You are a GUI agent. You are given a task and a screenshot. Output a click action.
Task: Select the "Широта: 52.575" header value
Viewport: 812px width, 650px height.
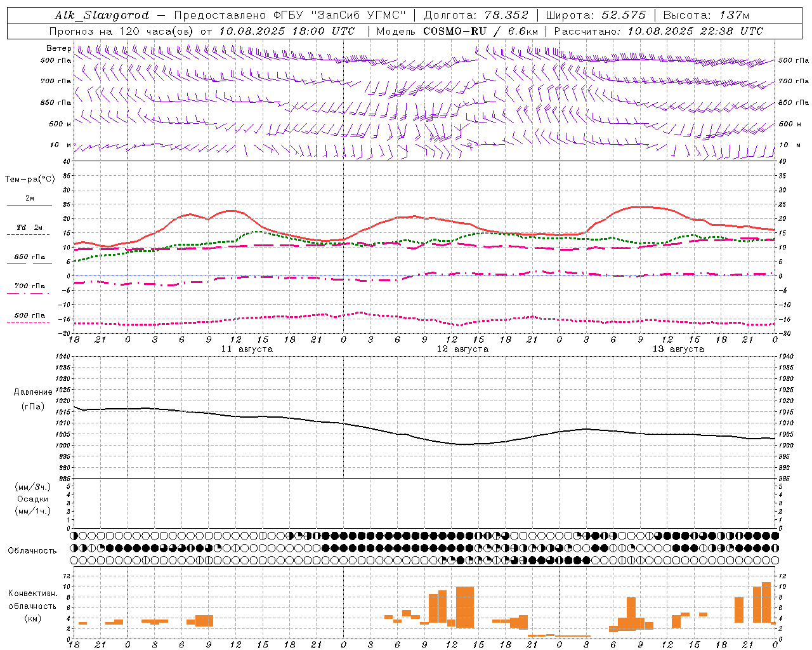click(596, 15)
